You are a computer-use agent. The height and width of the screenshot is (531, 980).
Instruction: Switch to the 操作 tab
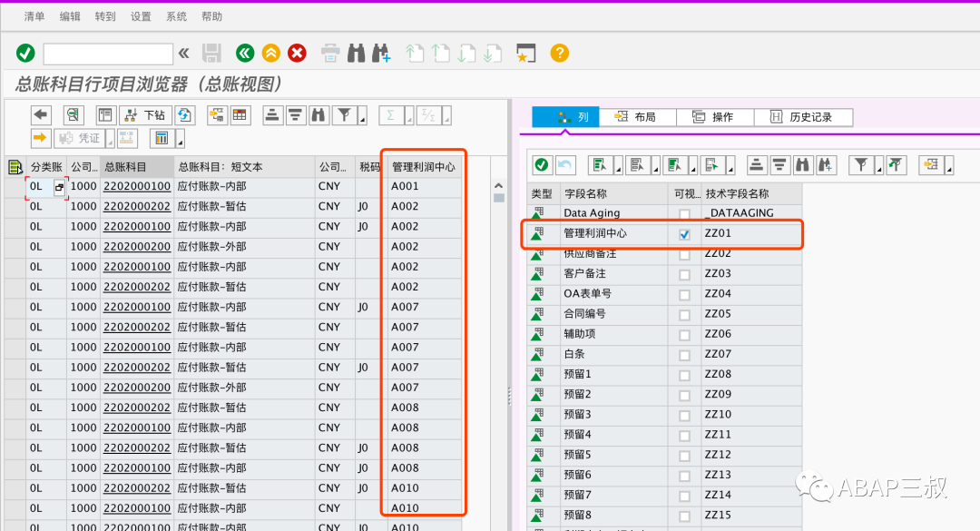pyautogui.click(x=715, y=117)
